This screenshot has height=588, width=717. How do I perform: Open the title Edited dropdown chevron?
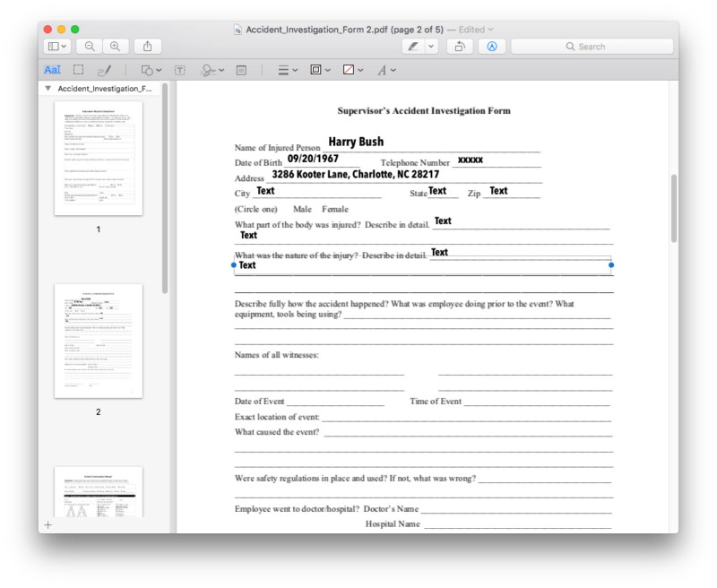coord(490,30)
